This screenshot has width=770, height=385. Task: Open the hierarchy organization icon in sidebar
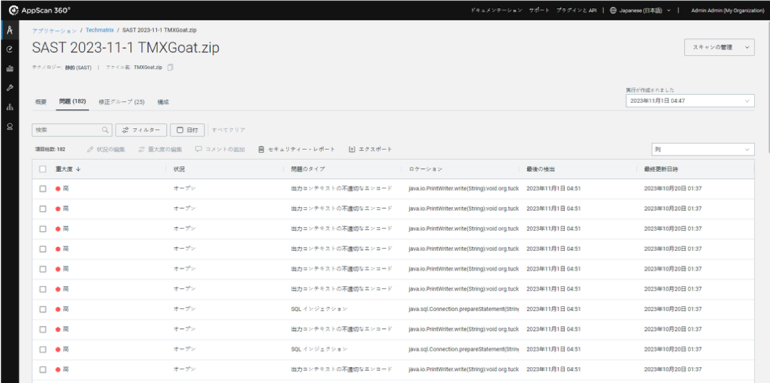(x=9, y=107)
